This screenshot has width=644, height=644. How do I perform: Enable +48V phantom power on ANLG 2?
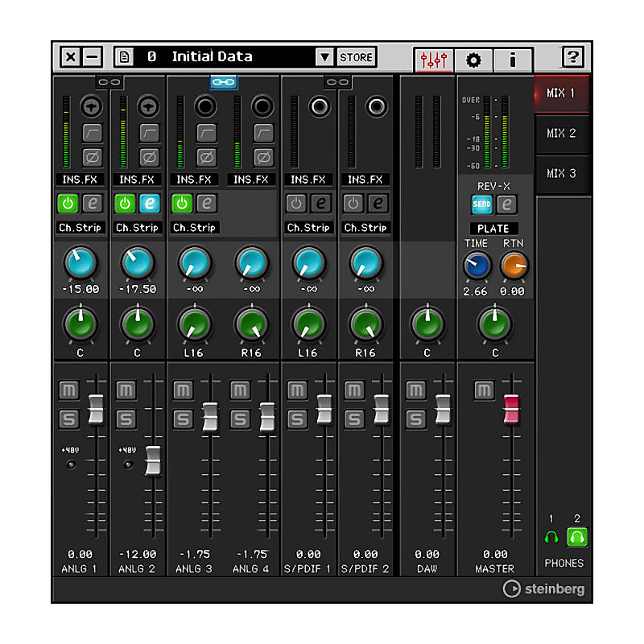tap(128, 464)
